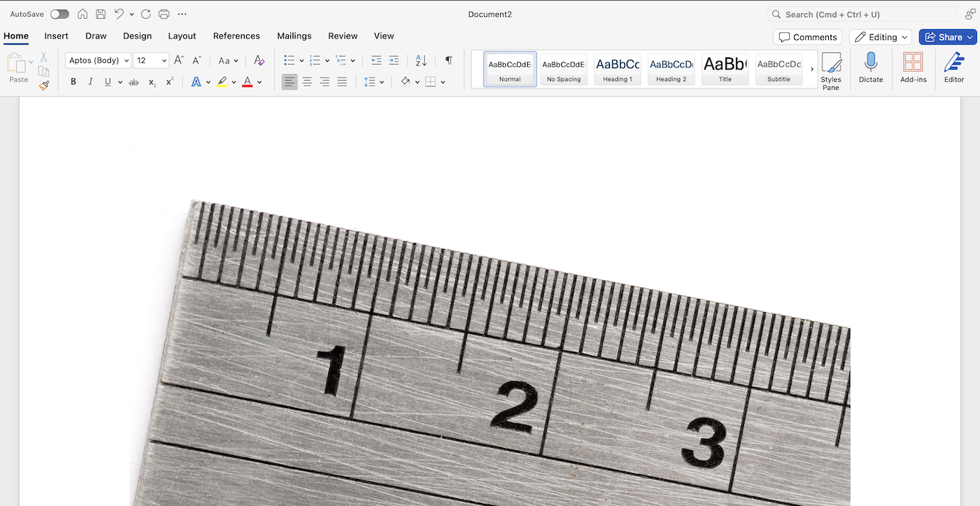The width and height of the screenshot is (980, 506).
Task: Center the text
Action: pos(307,82)
